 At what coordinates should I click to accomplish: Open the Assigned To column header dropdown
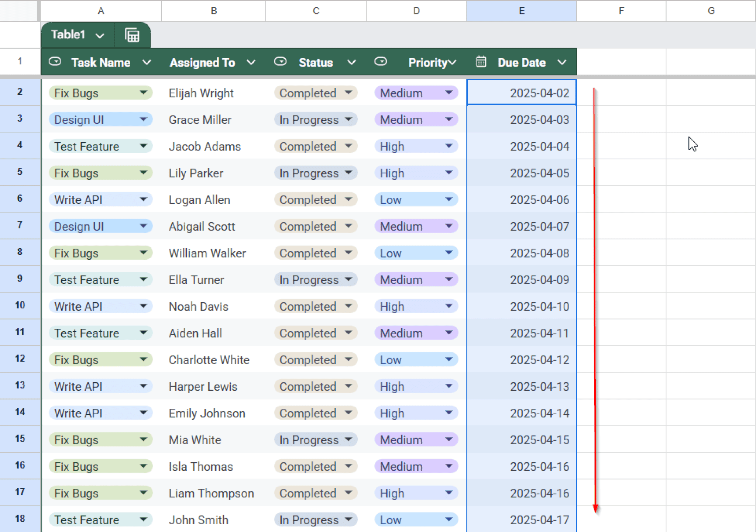[251, 62]
